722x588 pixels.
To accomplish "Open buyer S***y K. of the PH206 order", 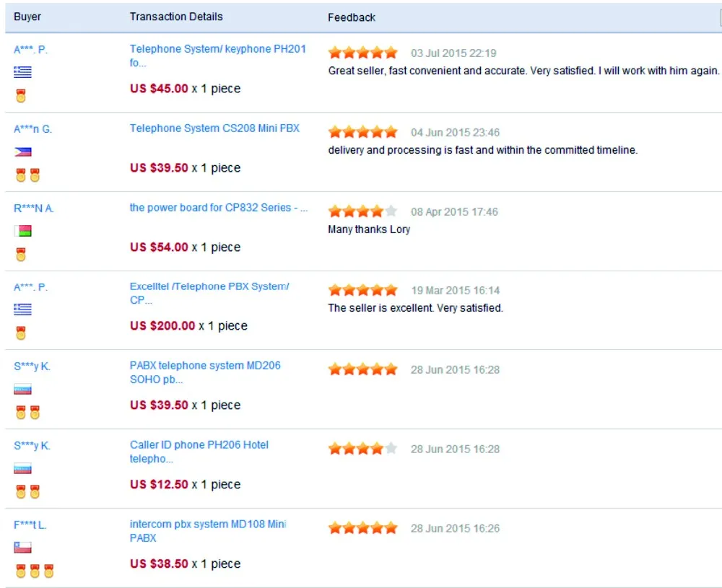I will coord(32,446).
